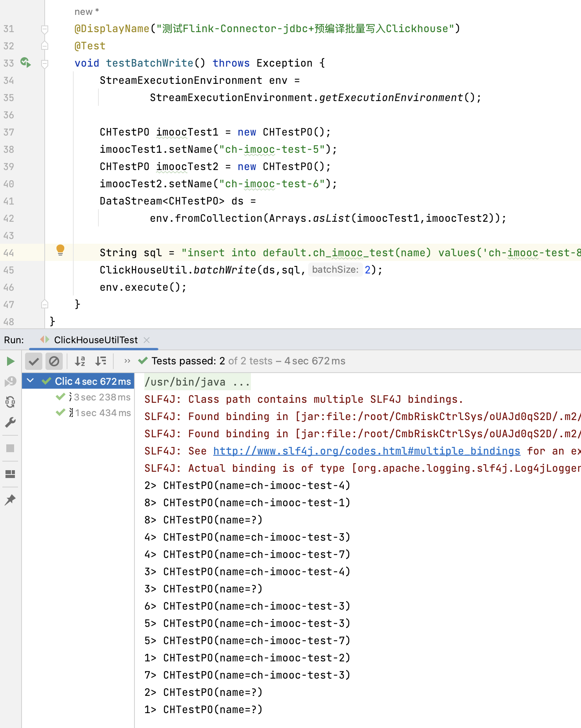581x728 pixels.
Task: Expand hidden toolbar actions with double chevron
Action: [127, 361]
